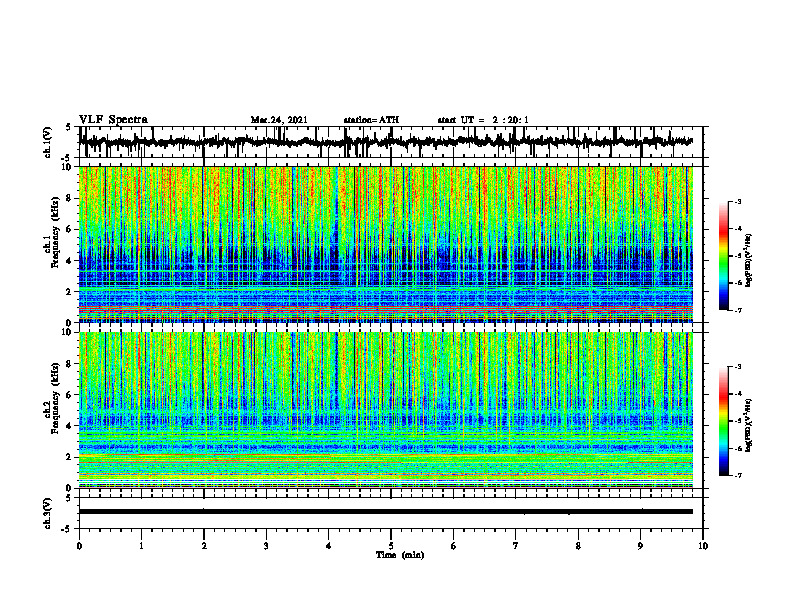Click the color scale bar beside ch.1 spectrogram
Image resolution: width=792 pixels, height=612 pixels.
[x=723, y=256]
